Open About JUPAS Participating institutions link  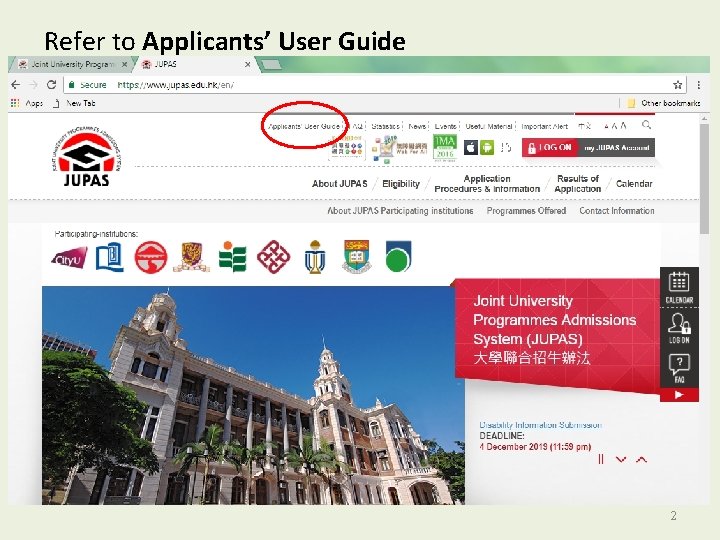[400, 211]
